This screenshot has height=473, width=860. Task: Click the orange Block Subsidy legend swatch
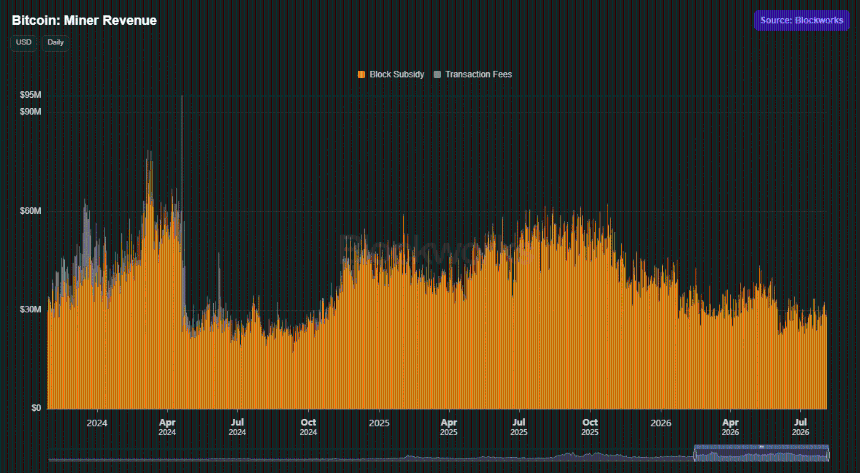[361, 75]
